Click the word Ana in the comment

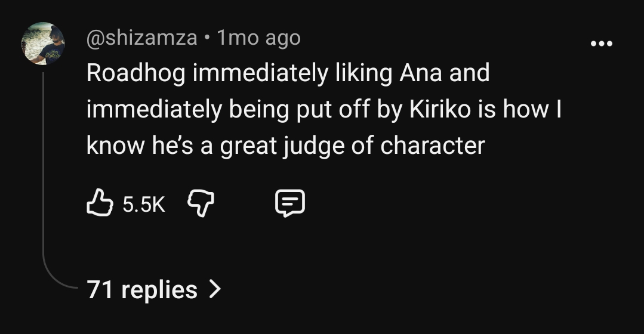[421, 73]
